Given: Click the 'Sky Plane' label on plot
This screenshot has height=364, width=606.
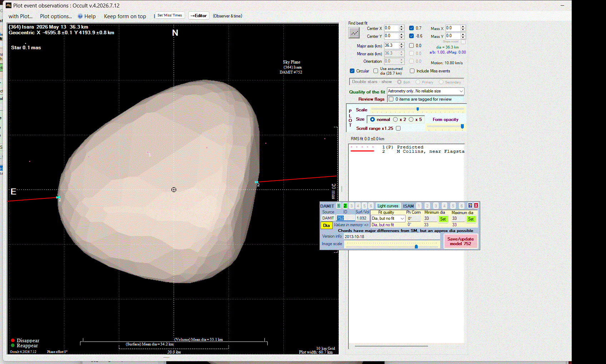Looking at the screenshot, I should click(x=292, y=62).
